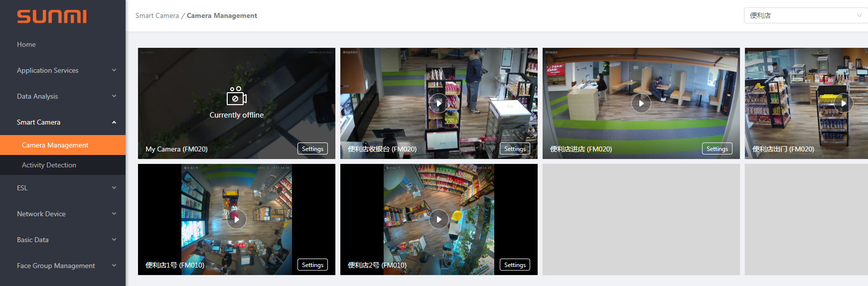Click the 便利店收银台 (FM020) label
This screenshot has width=868, height=286.
coord(382,149)
